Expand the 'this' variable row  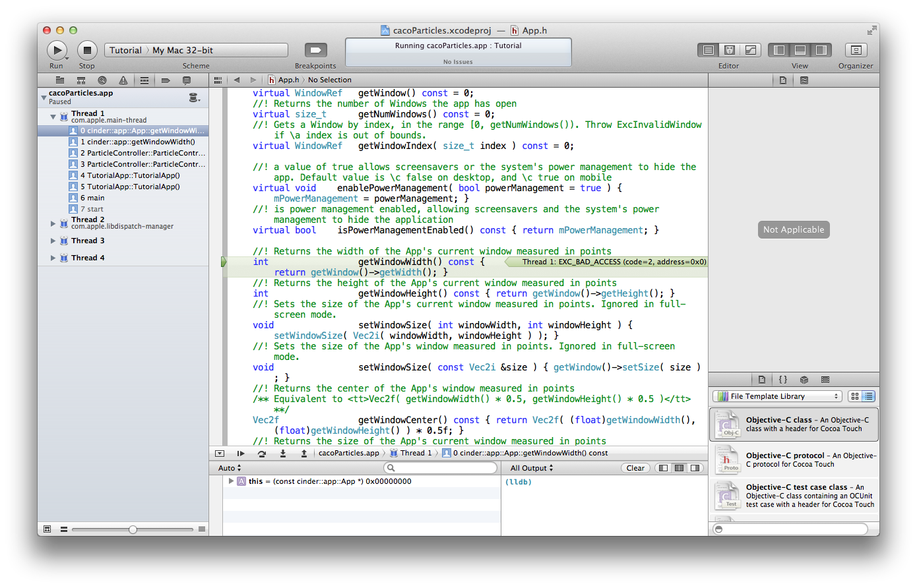[x=231, y=481]
